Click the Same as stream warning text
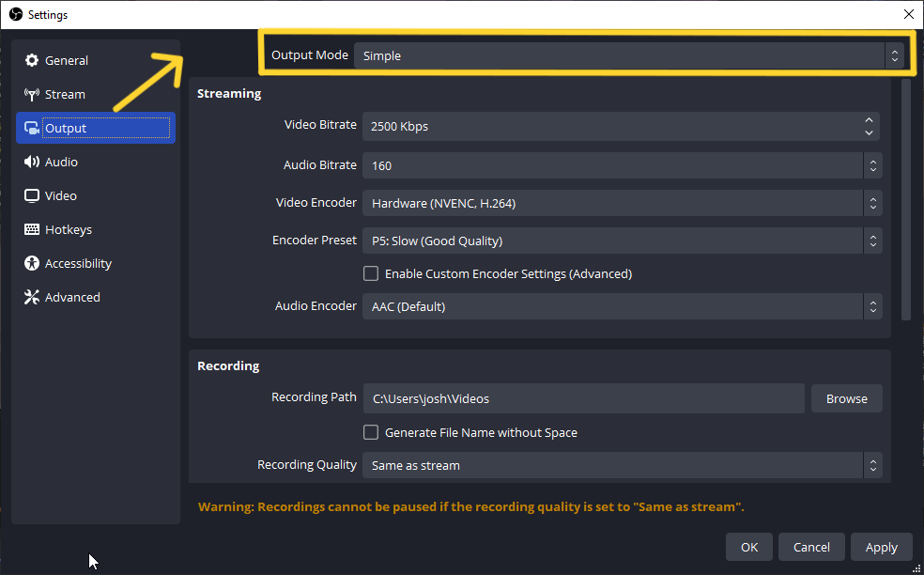Image resolution: width=924 pixels, height=575 pixels. click(x=470, y=506)
